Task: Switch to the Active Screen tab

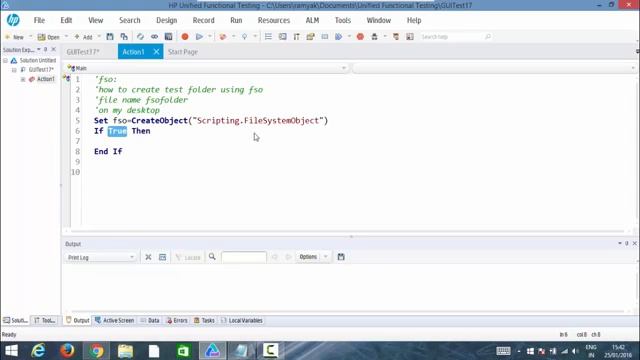Action: 115,321
